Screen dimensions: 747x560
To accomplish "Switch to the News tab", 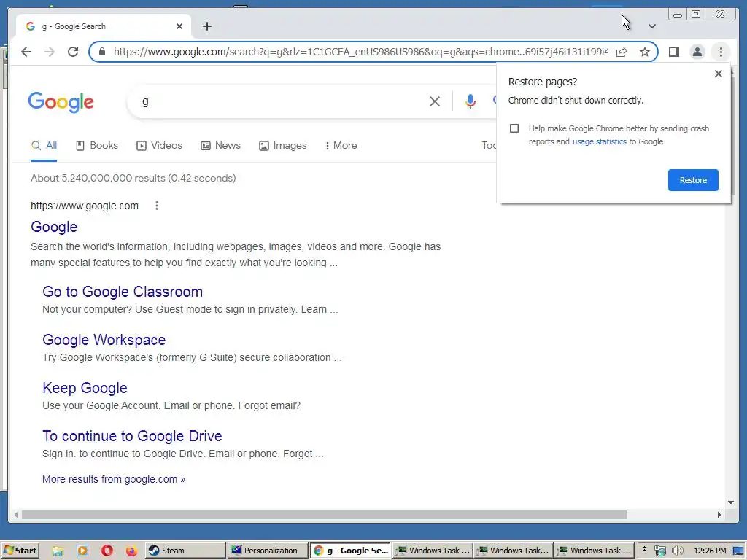I will coord(220,146).
